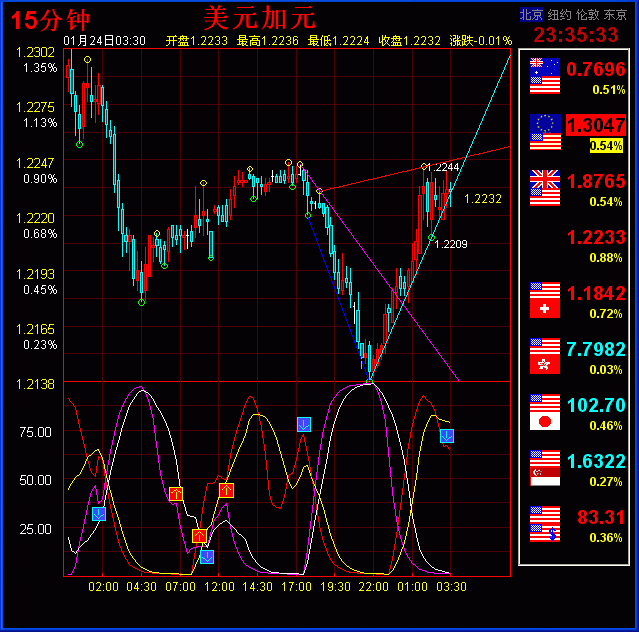Click the Australia/US flag pair icon
Viewport: 639px width, 632px height.
click(545, 76)
